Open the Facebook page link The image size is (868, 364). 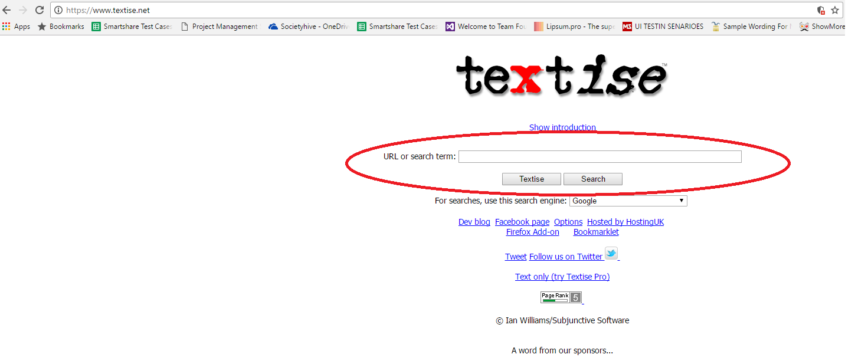(x=522, y=222)
